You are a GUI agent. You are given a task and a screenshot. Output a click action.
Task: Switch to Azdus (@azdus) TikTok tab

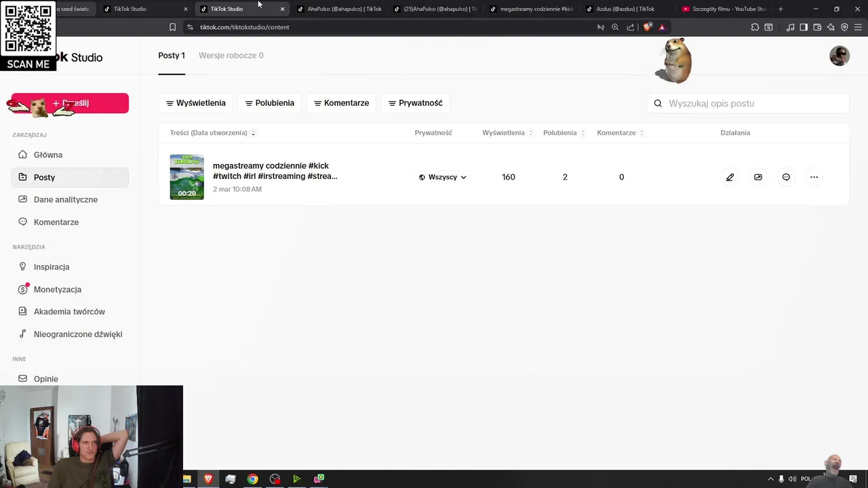click(x=626, y=9)
